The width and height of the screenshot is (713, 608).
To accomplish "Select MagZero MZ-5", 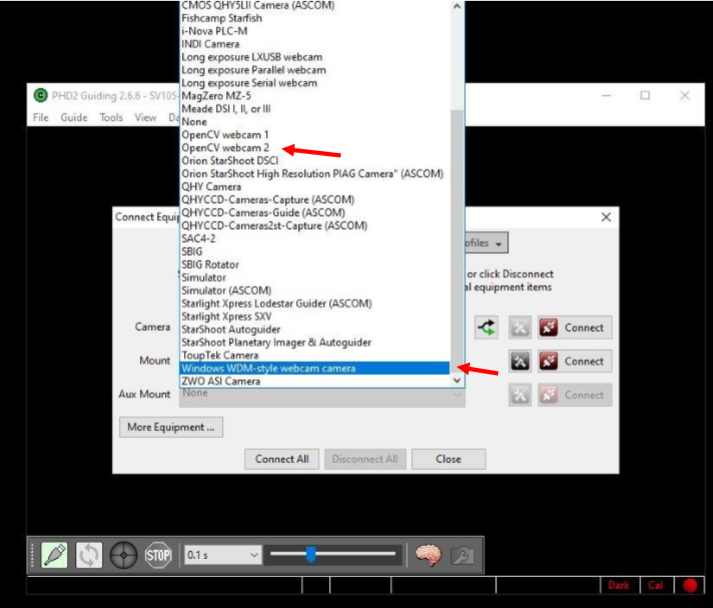I will click(x=315, y=96).
